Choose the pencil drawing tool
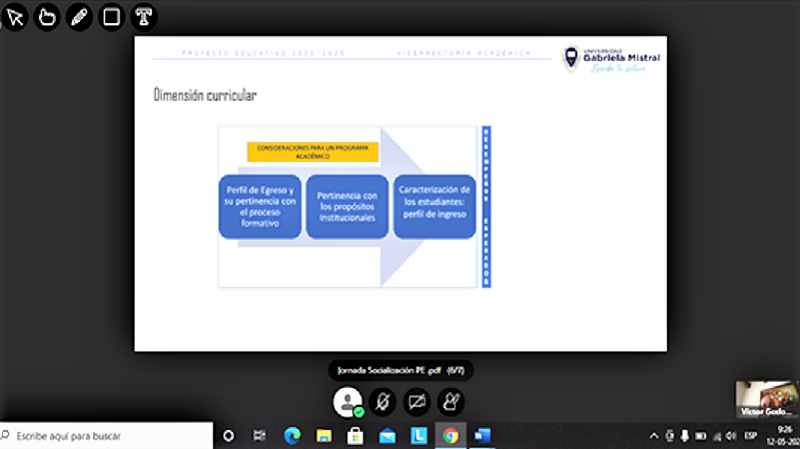This screenshot has height=449, width=800. coord(79,17)
